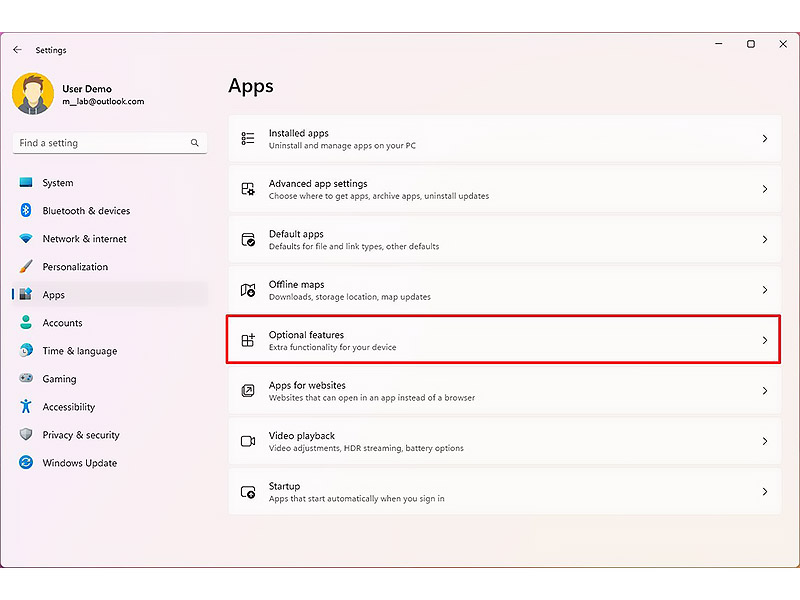The height and width of the screenshot is (600, 800).
Task: Click the Apps for websites icon
Action: tap(248, 391)
